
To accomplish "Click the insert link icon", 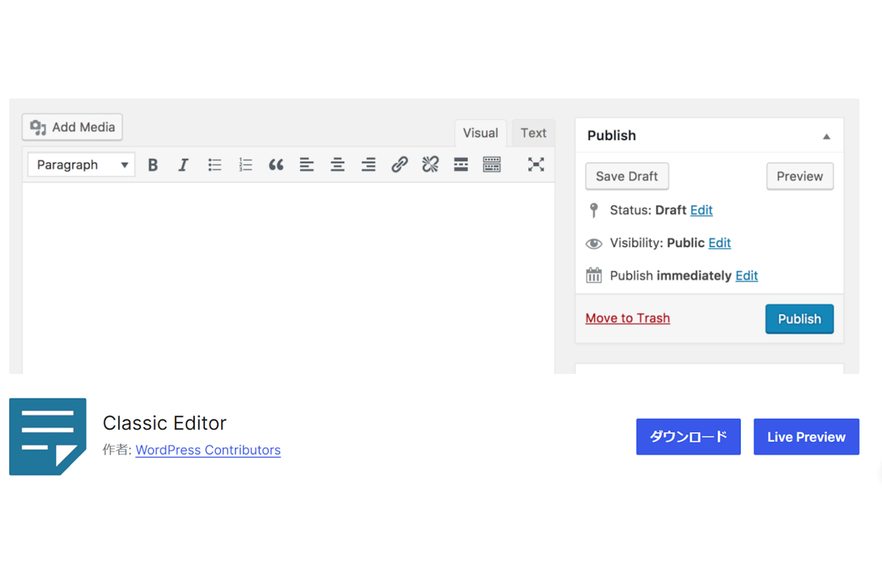I will pyautogui.click(x=399, y=165).
